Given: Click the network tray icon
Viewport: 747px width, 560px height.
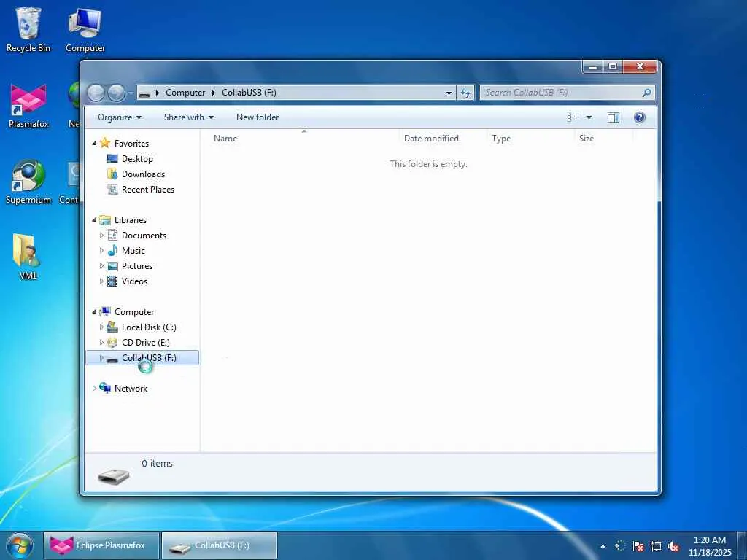Looking at the screenshot, I should coord(656,546).
